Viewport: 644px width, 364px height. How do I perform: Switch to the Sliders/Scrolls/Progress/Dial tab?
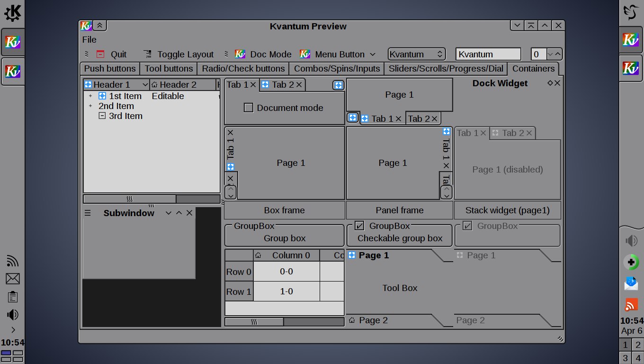446,69
